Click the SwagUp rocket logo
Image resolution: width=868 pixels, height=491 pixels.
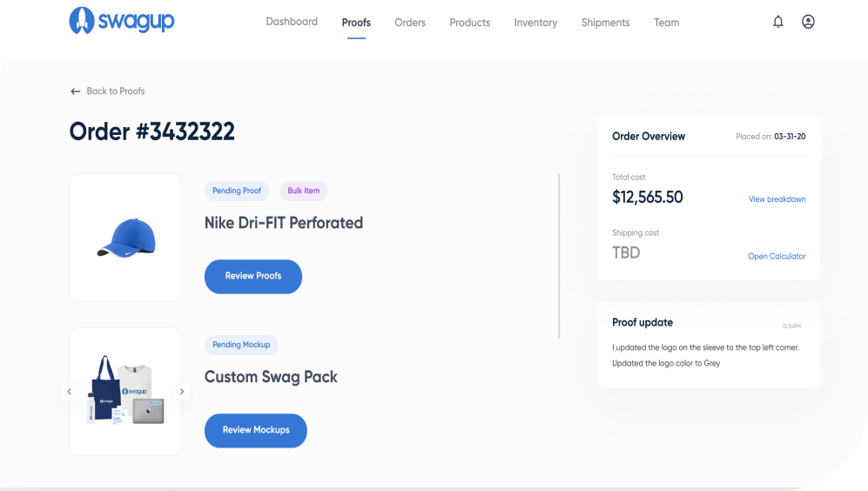click(x=81, y=21)
